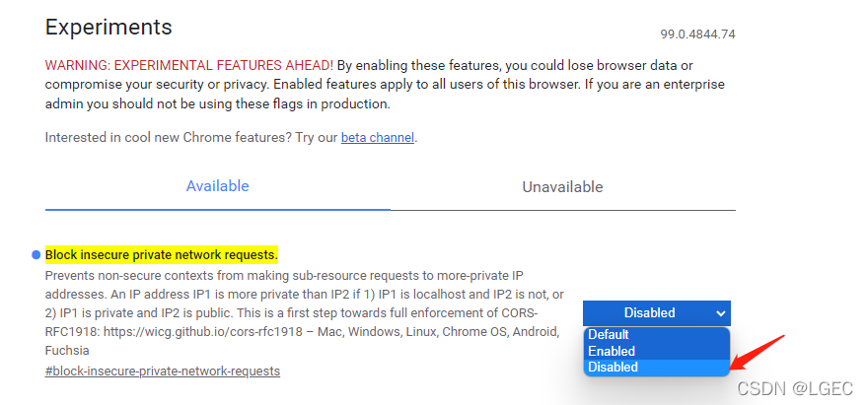Click the Fuchsia platform label

pyautogui.click(x=67, y=351)
